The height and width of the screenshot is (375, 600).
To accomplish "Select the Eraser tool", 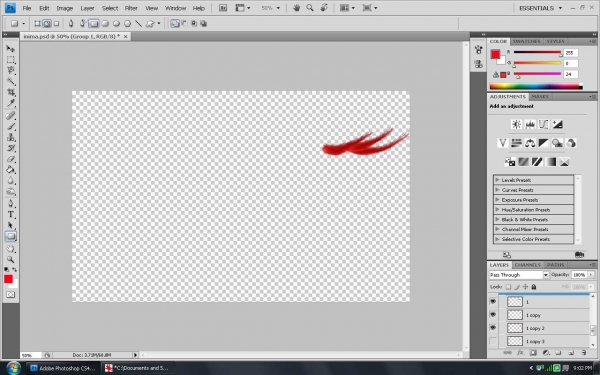I will coord(10,159).
